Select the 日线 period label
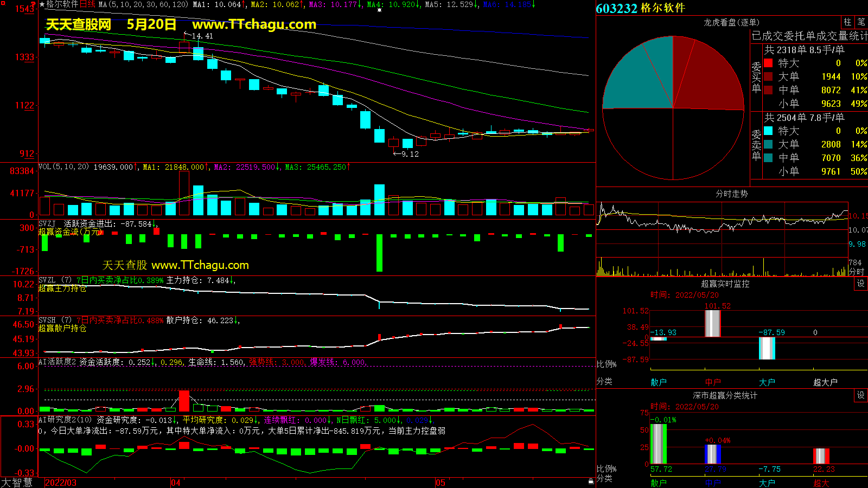The height and width of the screenshot is (488, 868). (87, 4)
